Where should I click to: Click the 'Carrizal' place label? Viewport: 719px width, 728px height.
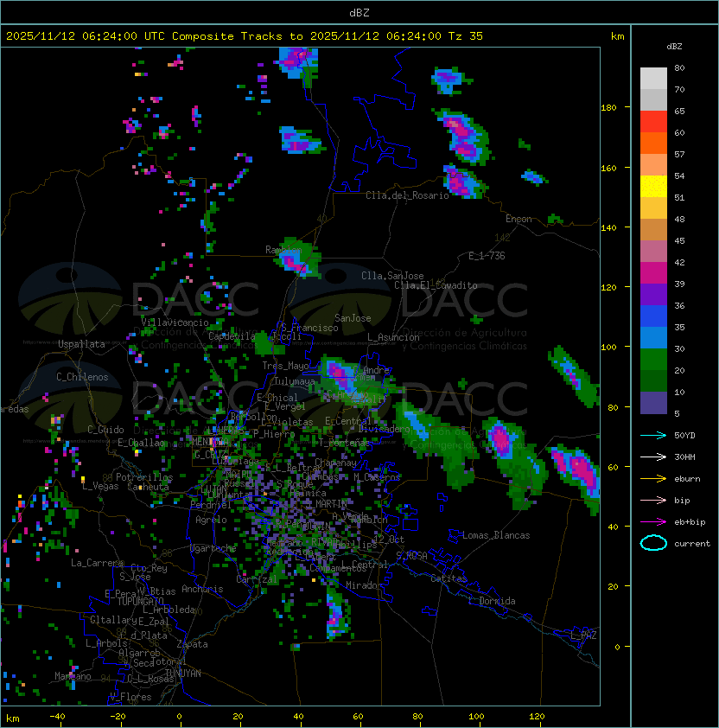257,579
